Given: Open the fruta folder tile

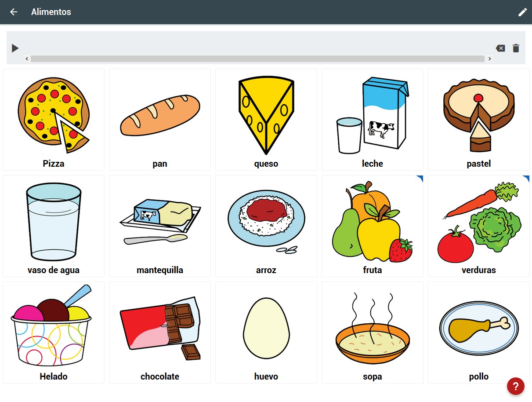Looking at the screenshot, I should (x=373, y=226).
